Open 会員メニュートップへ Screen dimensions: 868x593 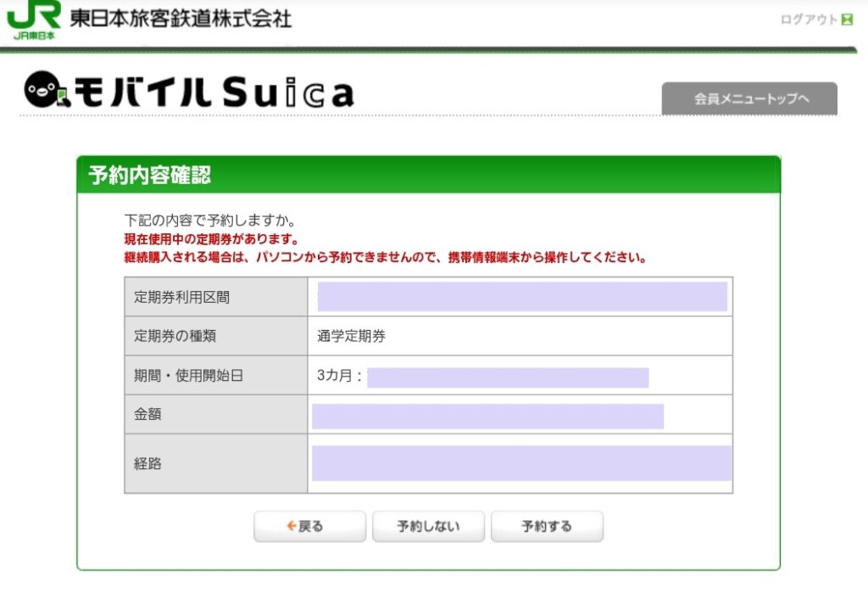749,98
